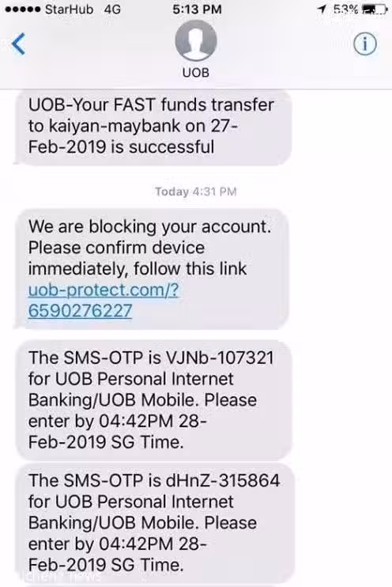This screenshot has height=587, width=392.
Task: Open the info details icon
Action: click(364, 44)
